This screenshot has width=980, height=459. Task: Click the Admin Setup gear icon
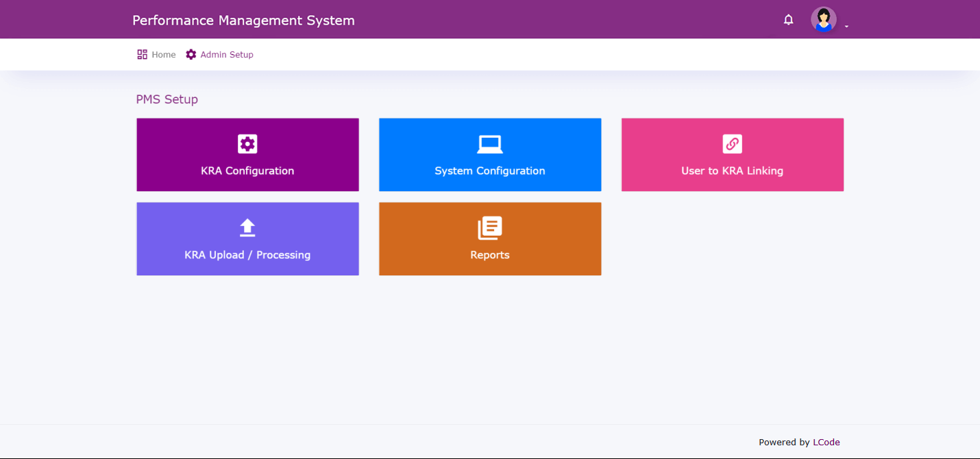tap(191, 55)
